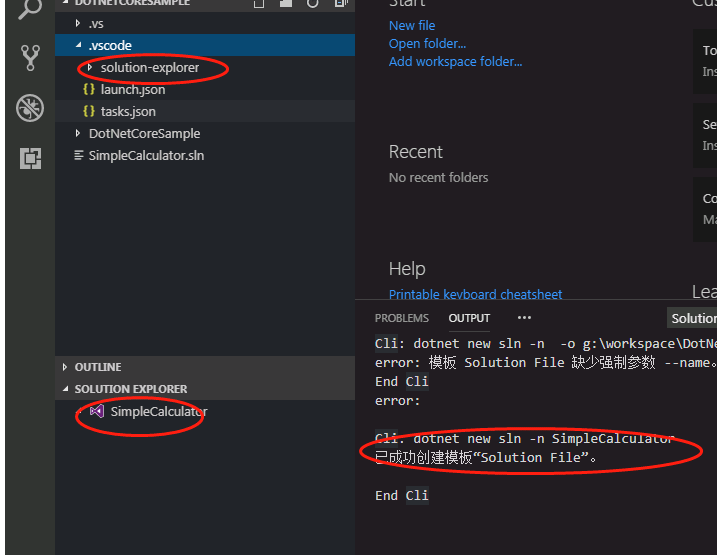Click the New file link
717x555 pixels.
tap(412, 25)
